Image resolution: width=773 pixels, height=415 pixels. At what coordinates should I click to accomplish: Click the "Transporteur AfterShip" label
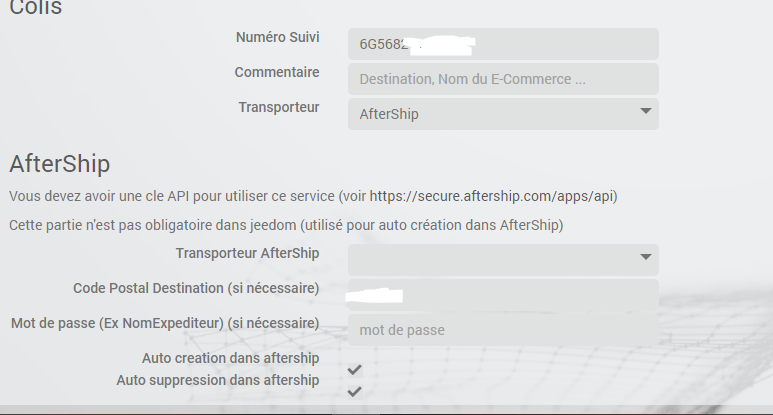click(x=247, y=253)
